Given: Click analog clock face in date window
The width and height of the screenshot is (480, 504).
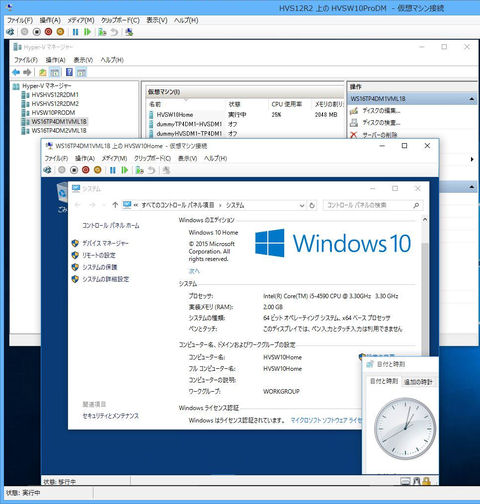Looking at the screenshot, I should click(405, 428).
